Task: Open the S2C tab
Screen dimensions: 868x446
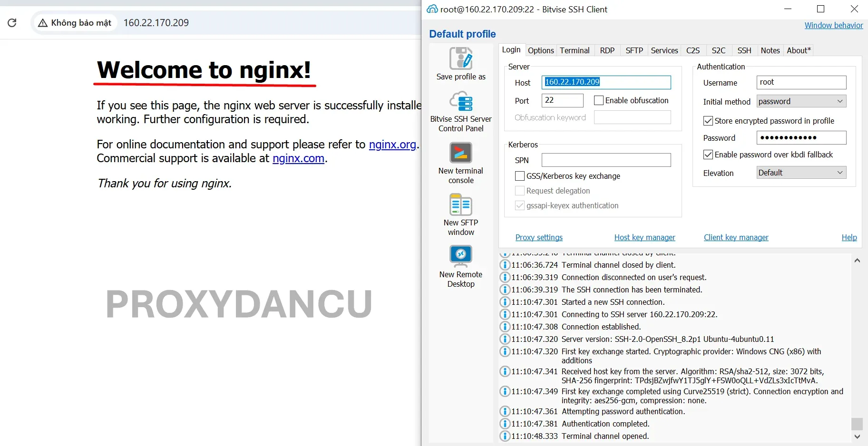Action: click(719, 50)
